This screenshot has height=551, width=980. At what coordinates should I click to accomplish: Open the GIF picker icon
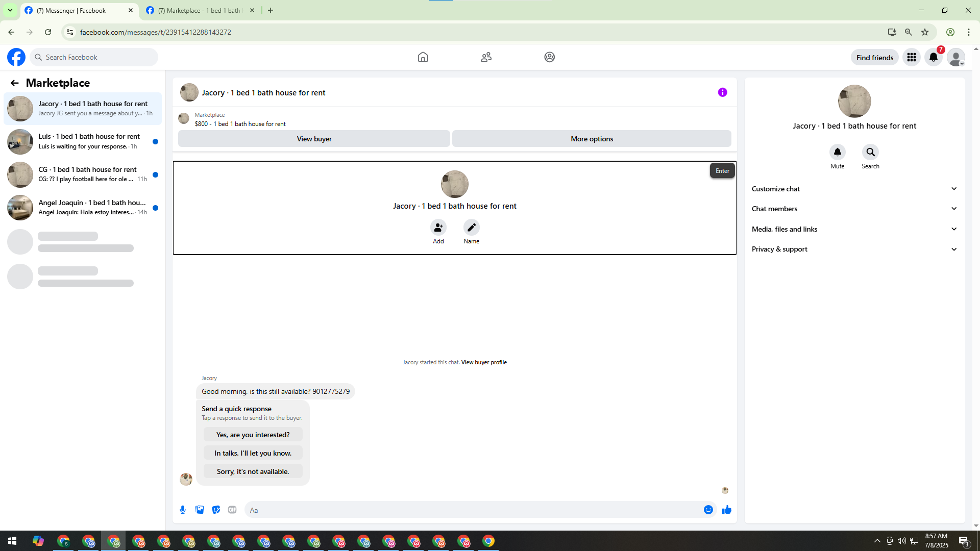pos(232,510)
